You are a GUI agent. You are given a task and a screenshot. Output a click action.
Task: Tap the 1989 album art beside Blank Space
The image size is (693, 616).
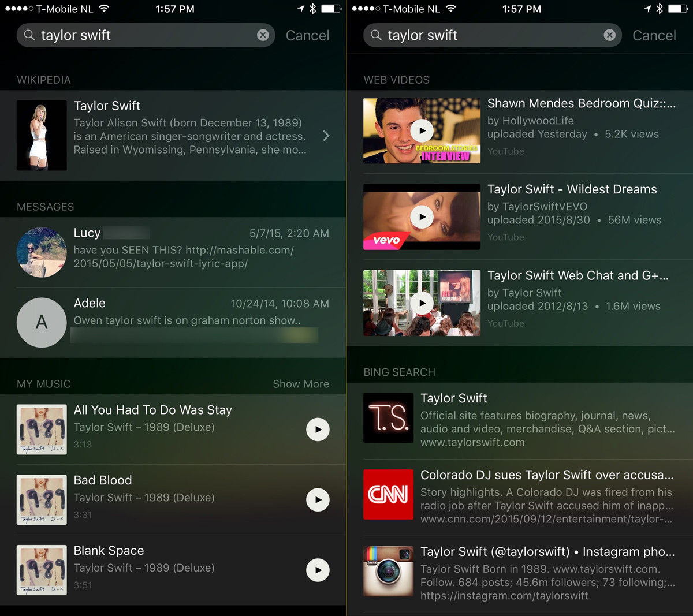click(42, 570)
